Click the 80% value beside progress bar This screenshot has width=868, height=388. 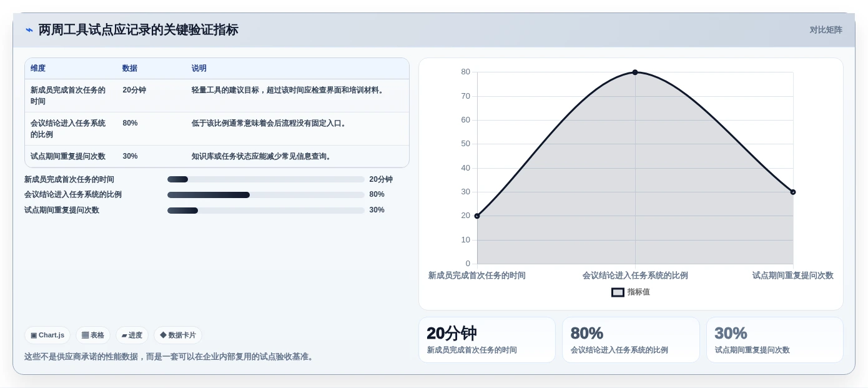point(377,194)
